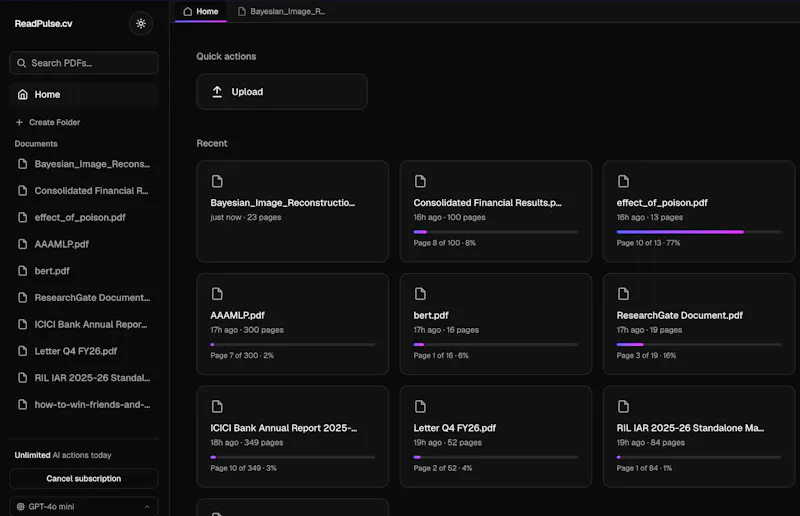Click 'just now · 23 pages' text
Screen dimensions: 800x516
coord(246,217)
